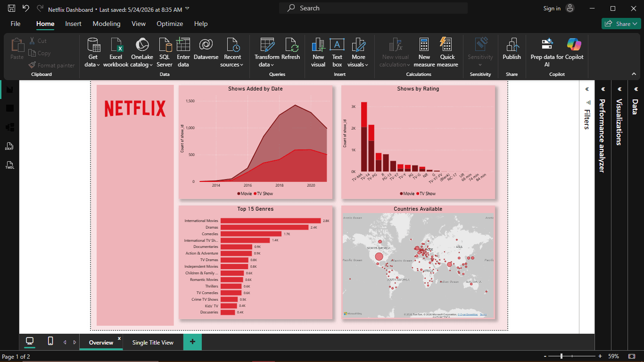
Task: Open the File menu
Action: (16, 24)
